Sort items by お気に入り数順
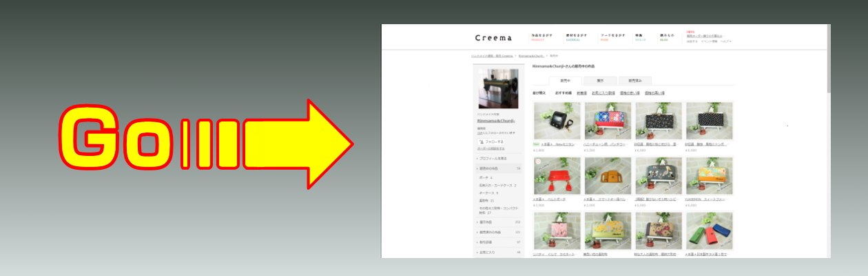 click(603, 92)
